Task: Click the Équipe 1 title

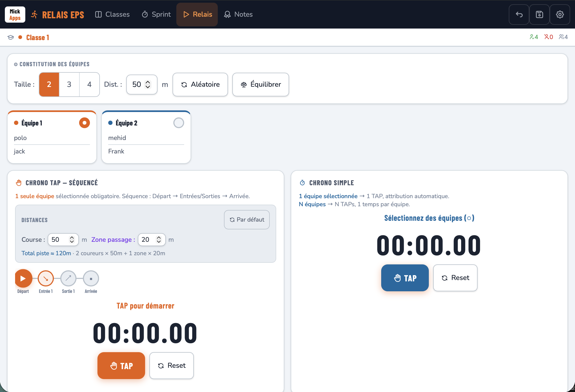Action: point(32,123)
